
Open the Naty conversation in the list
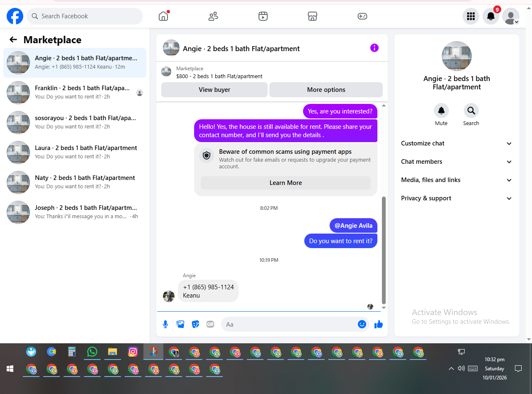point(75,182)
